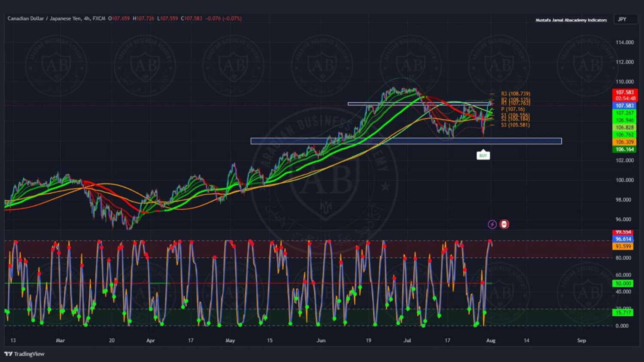Click the red 99.554 oscillator value

(623, 232)
